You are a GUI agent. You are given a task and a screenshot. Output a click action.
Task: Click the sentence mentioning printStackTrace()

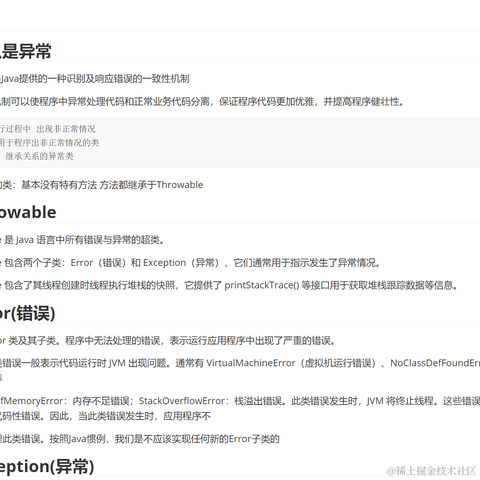tap(230, 285)
